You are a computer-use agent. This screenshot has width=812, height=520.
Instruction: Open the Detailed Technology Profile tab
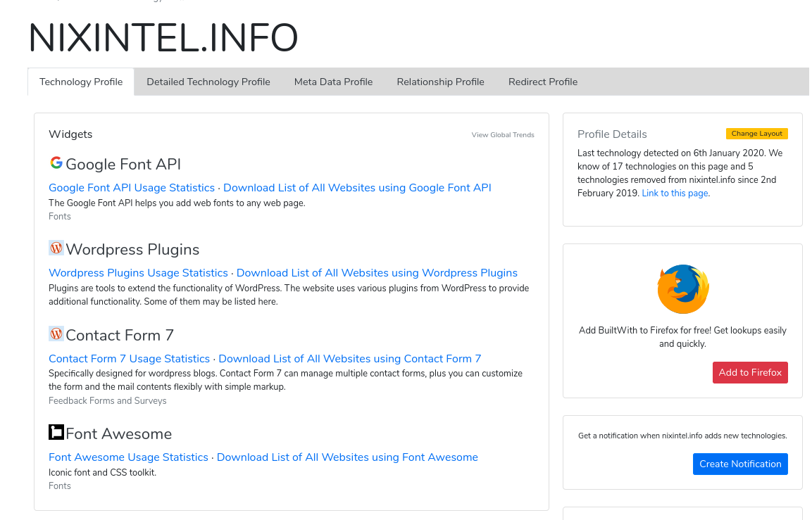[x=208, y=82]
